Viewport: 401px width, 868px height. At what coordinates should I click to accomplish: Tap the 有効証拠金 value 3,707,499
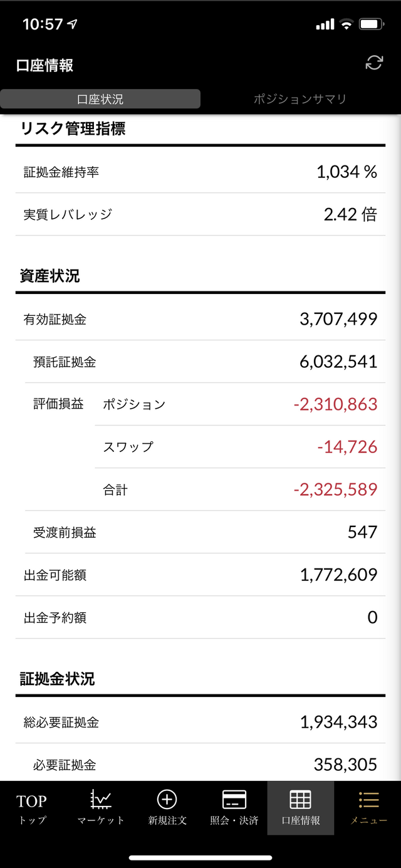[338, 320]
